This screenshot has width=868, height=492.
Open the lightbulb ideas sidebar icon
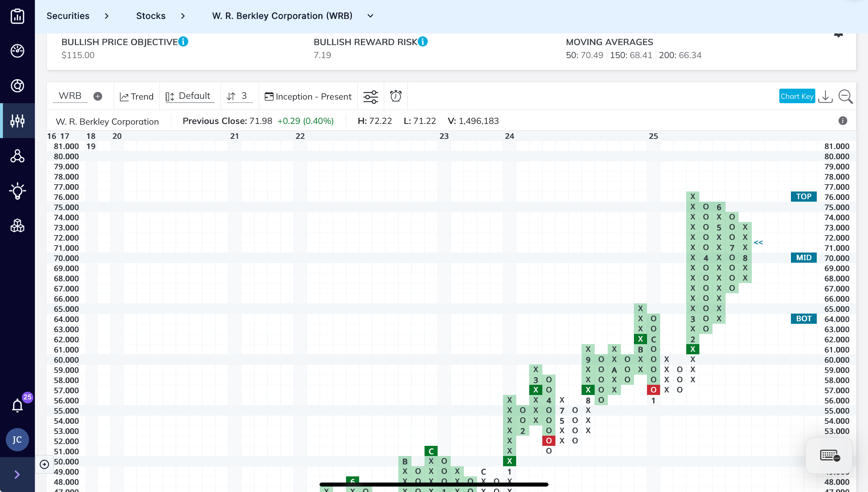point(17,191)
